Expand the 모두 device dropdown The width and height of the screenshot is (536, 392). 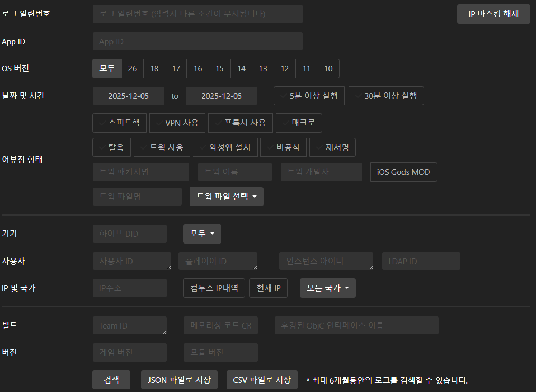pos(202,234)
